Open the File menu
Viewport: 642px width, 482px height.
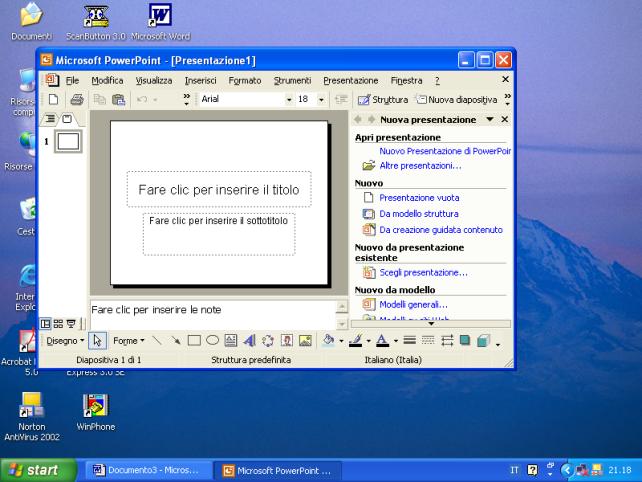72,81
